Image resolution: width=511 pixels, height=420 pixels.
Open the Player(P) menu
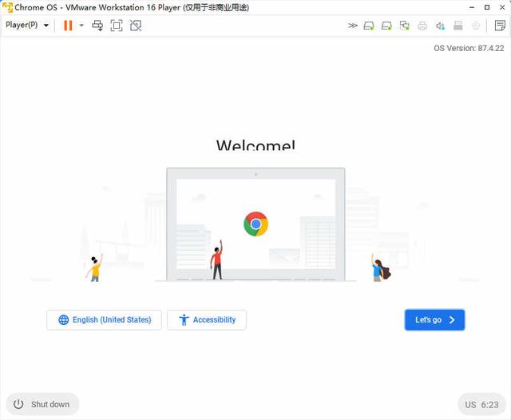[27, 25]
